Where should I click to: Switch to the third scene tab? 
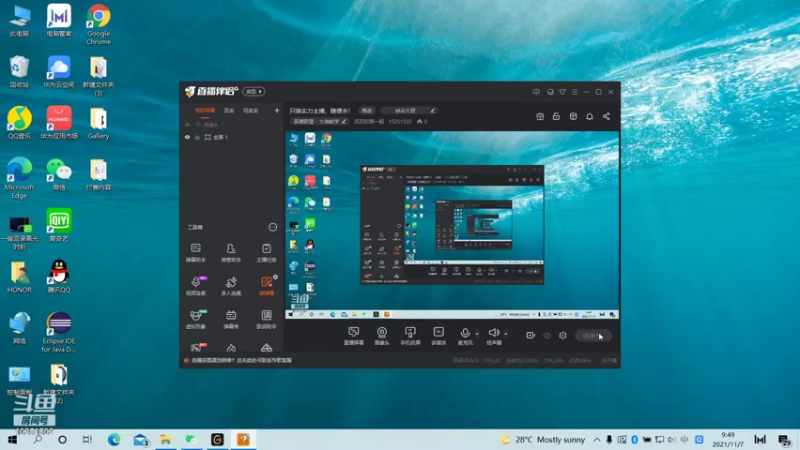click(250, 110)
